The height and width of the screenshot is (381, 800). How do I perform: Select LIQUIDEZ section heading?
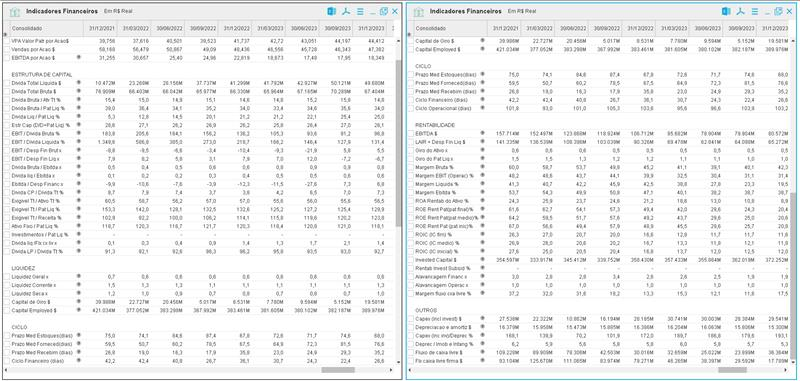[23, 268]
